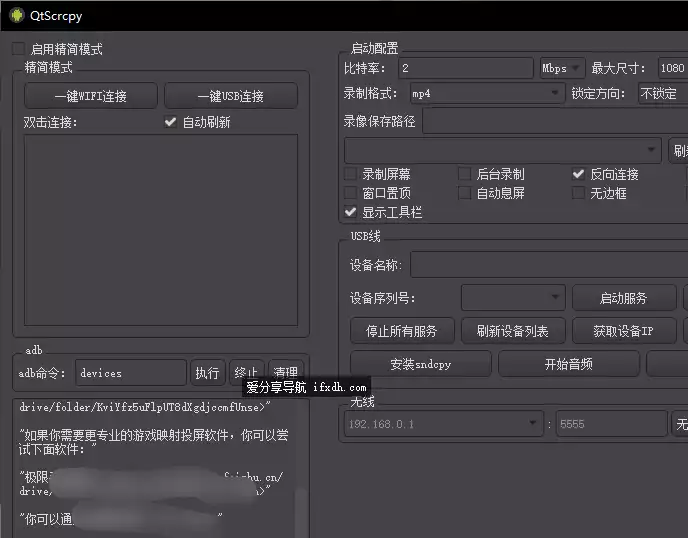Viewport: 688px width, 538px height.
Task: Click the 刷新设备列表 button
Action: tap(513, 330)
